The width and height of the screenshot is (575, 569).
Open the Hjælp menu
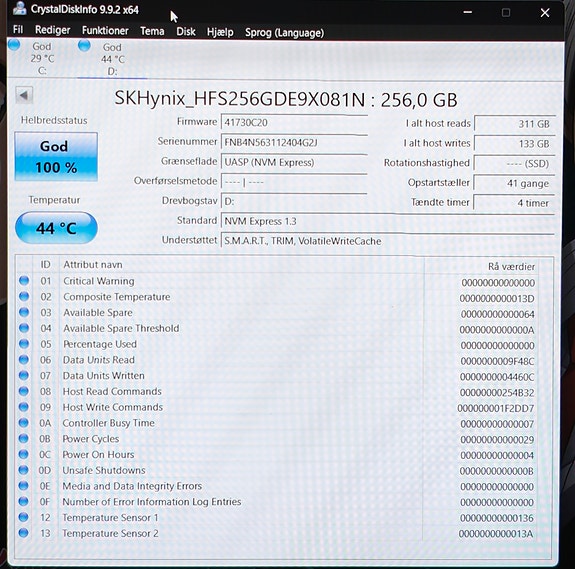220,32
